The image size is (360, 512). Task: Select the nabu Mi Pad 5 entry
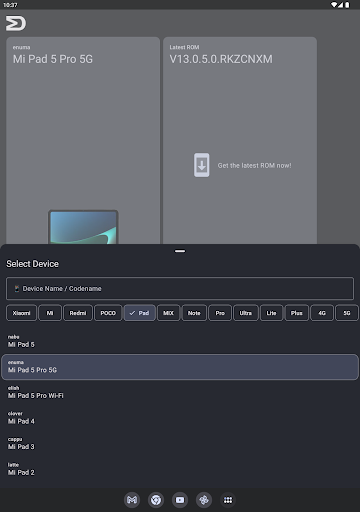point(180,341)
